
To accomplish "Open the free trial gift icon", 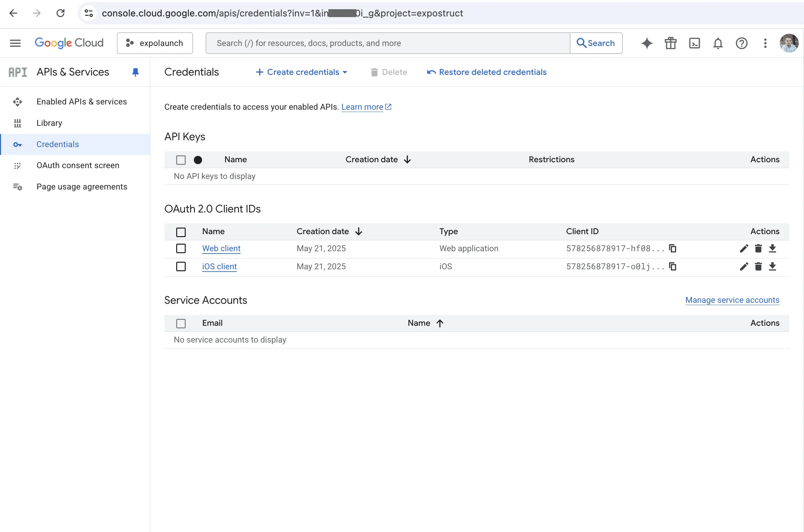I will point(671,43).
